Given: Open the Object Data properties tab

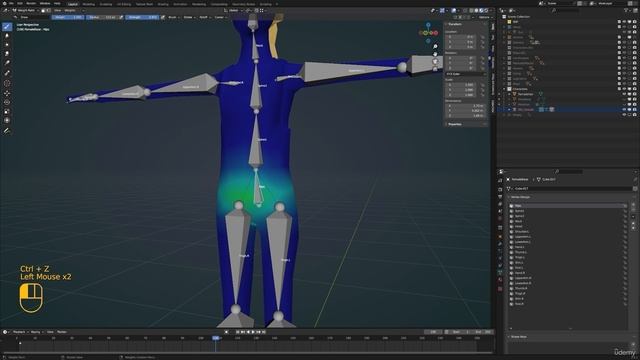Looking at the screenshot, I should pyautogui.click(x=500, y=272).
